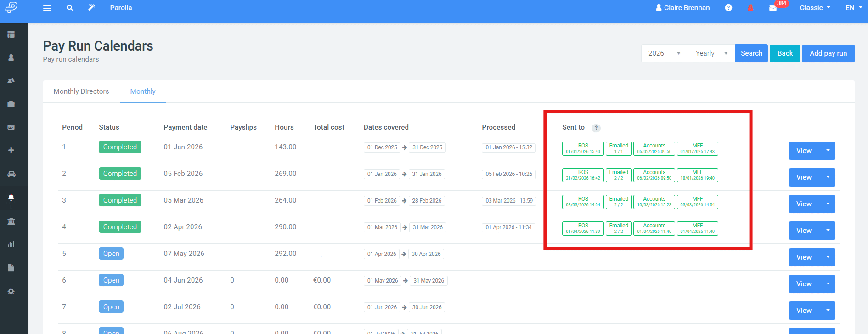The width and height of the screenshot is (868, 334).
Task: Open the settings gear in sidebar
Action: click(x=11, y=291)
